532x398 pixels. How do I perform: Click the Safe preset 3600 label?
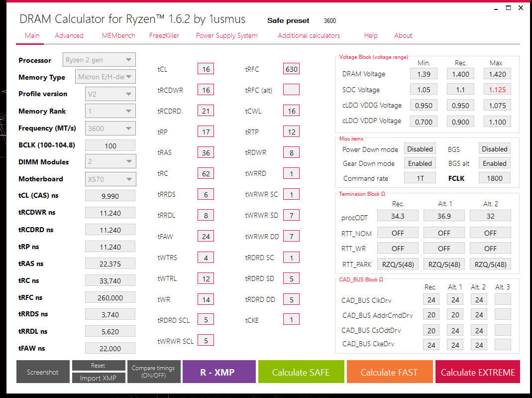(301, 21)
